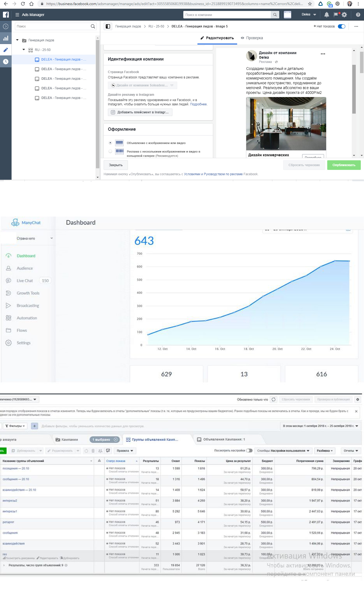
Task: Open the Facebook page dropdown 'Дизайн от компании Soleadesi…'
Action: point(142,85)
